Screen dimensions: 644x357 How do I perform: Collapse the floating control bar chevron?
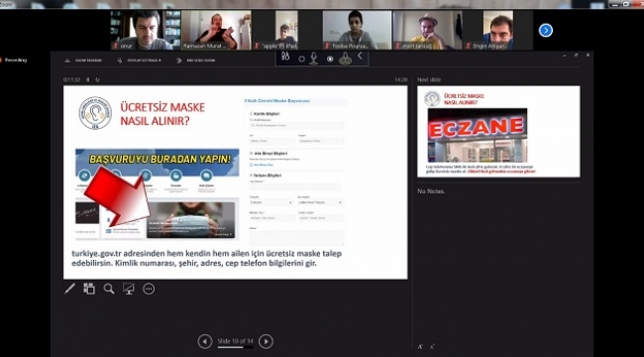pyautogui.click(x=360, y=56)
